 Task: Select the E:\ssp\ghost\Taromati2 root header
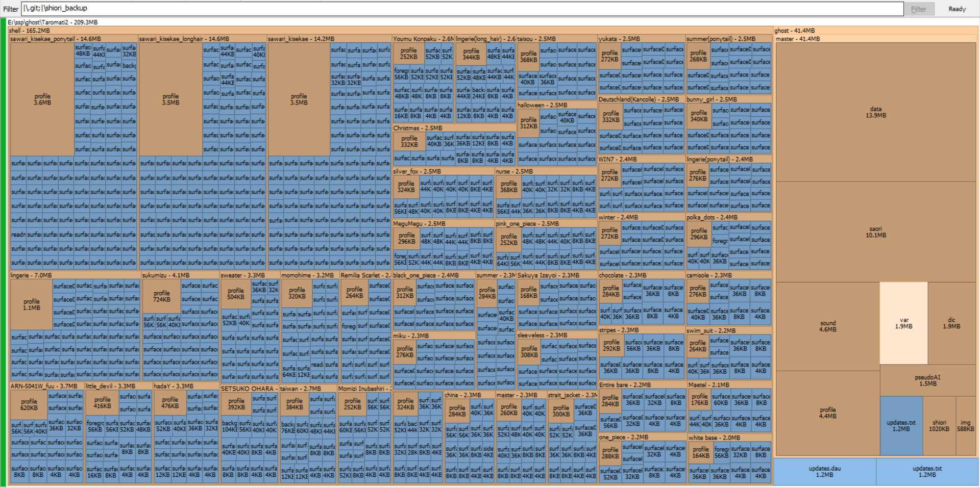click(x=53, y=22)
